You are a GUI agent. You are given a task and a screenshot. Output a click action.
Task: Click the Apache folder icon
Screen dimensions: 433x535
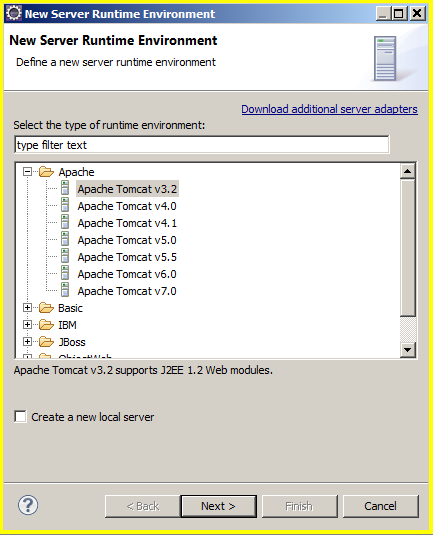point(46,172)
